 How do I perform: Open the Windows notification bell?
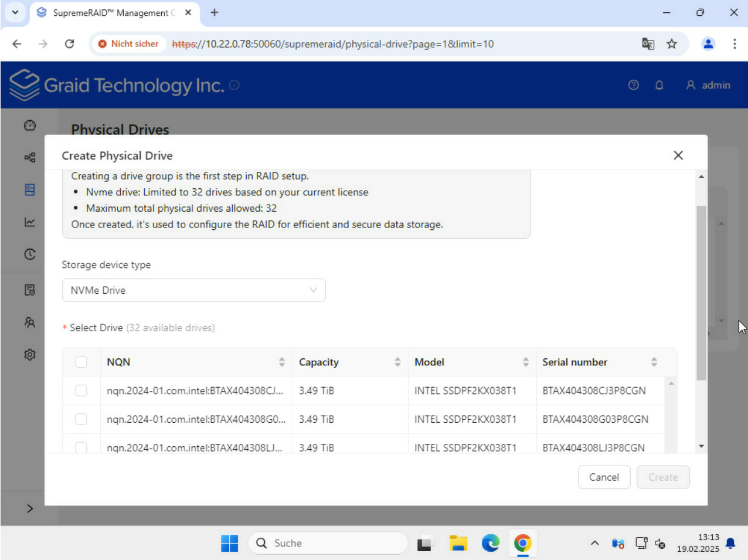(730, 544)
